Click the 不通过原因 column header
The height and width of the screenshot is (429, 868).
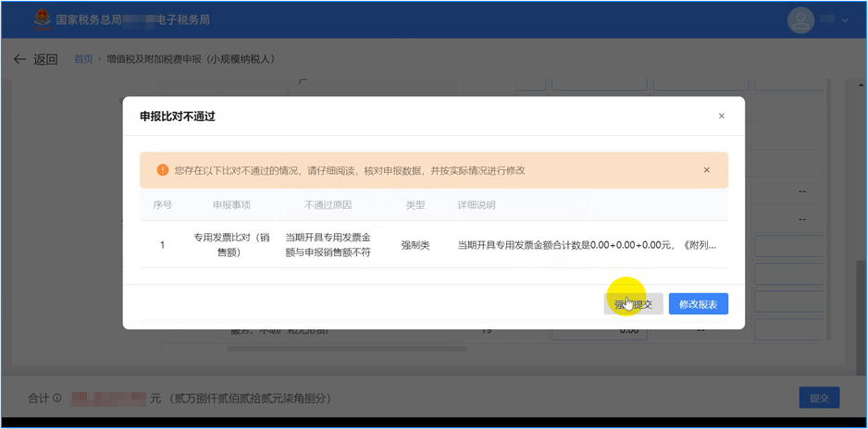tap(328, 205)
